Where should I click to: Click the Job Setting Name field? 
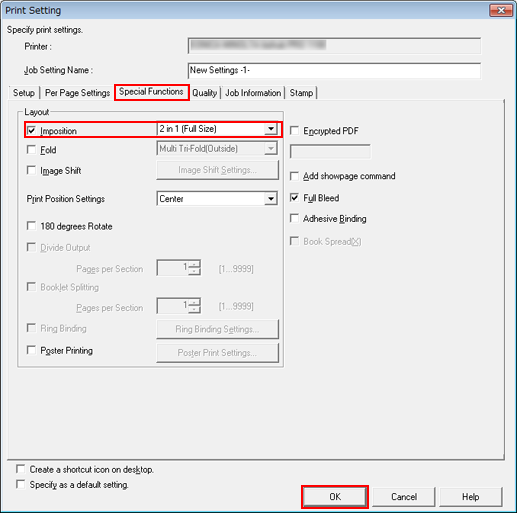pyautogui.click(x=334, y=70)
